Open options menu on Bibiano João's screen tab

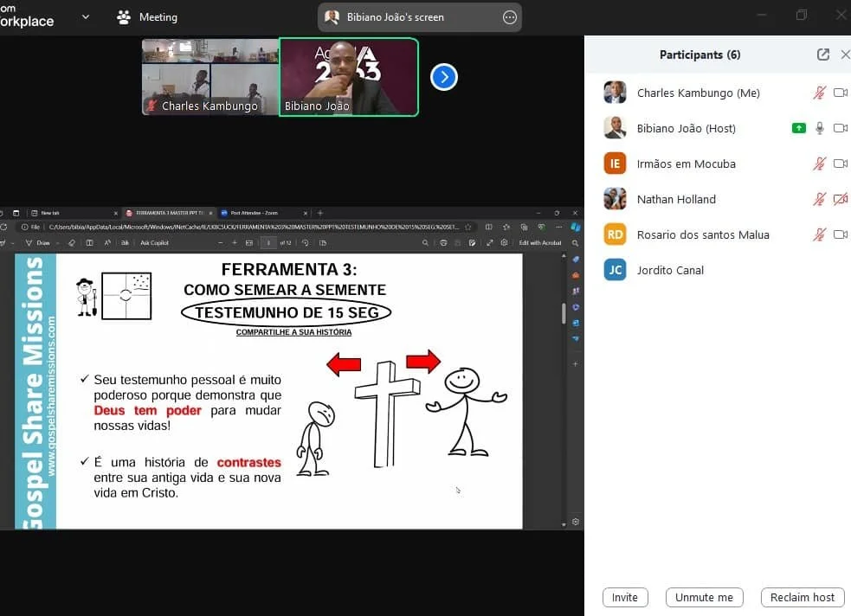[509, 16]
